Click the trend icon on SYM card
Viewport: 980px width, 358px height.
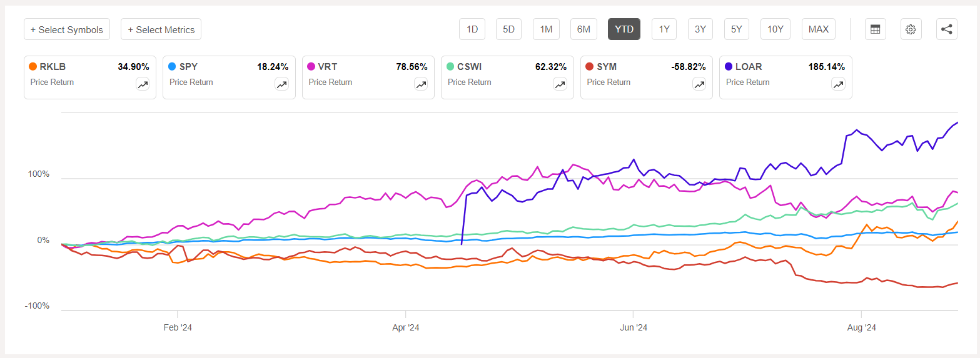700,84
